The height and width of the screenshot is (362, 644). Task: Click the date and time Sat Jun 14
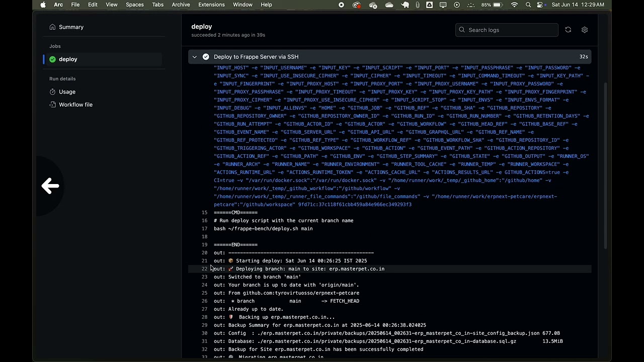[x=578, y=5]
